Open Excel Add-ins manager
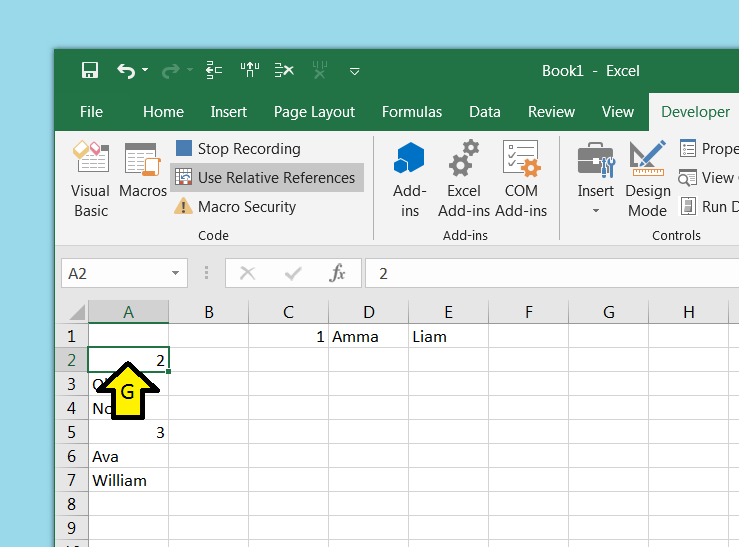Image resolution: width=739 pixels, height=547 pixels. click(x=464, y=178)
